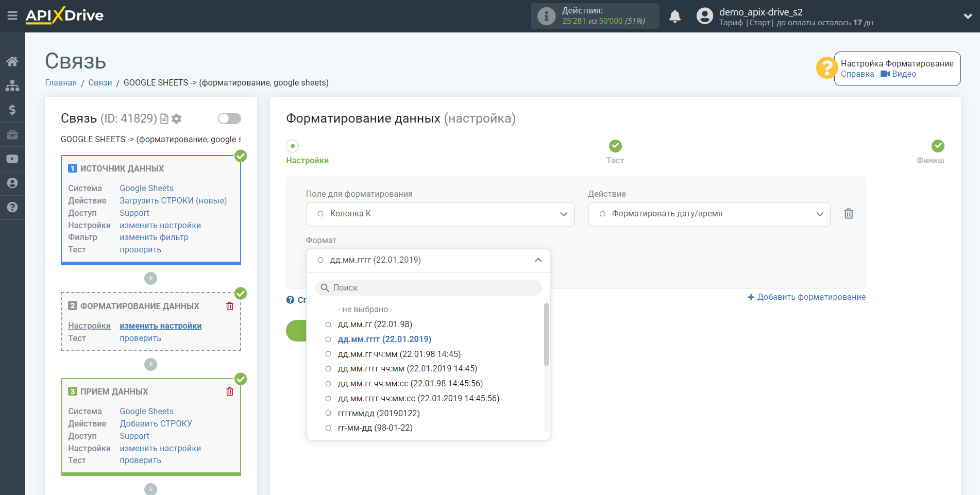
Task: Select format дд.мм.гг (22.01.98)
Action: 375,324
